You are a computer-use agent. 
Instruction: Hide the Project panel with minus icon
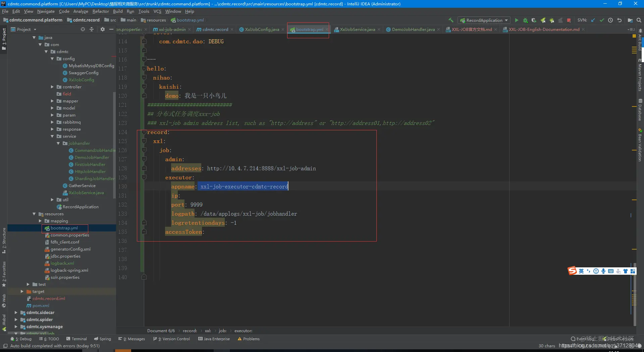click(x=111, y=30)
